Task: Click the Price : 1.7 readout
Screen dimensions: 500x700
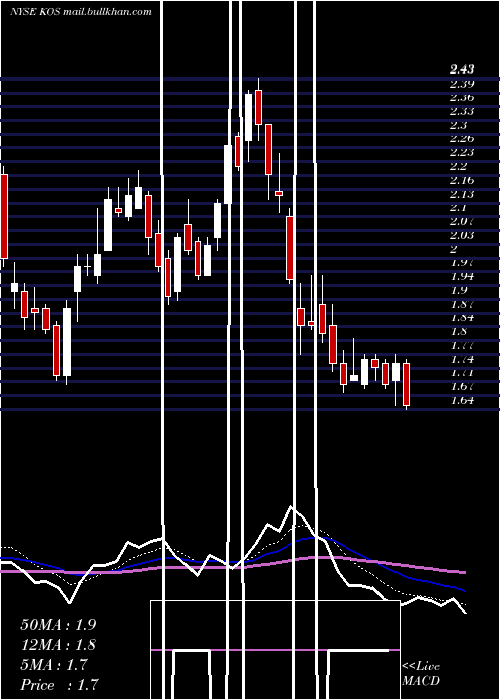Action: click(59, 684)
